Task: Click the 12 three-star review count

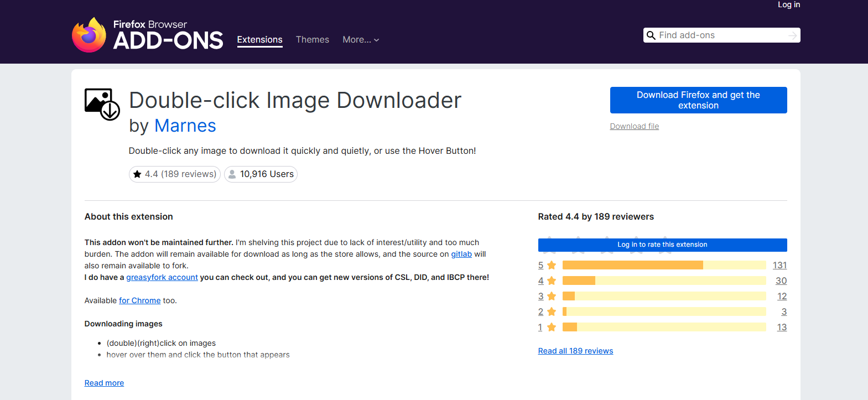Action: tap(782, 297)
